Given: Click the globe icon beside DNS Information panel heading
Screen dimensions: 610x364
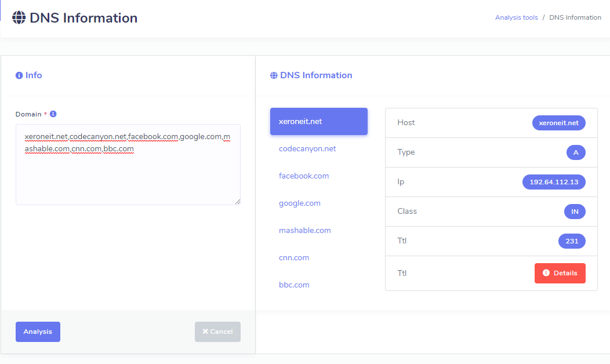Looking at the screenshot, I should 274,75.
